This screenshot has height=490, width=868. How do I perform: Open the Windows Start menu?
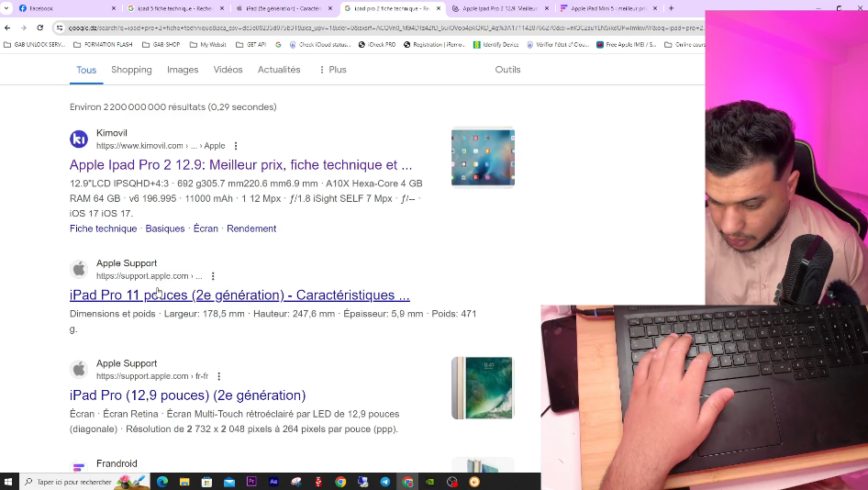[x=8, y=482]
